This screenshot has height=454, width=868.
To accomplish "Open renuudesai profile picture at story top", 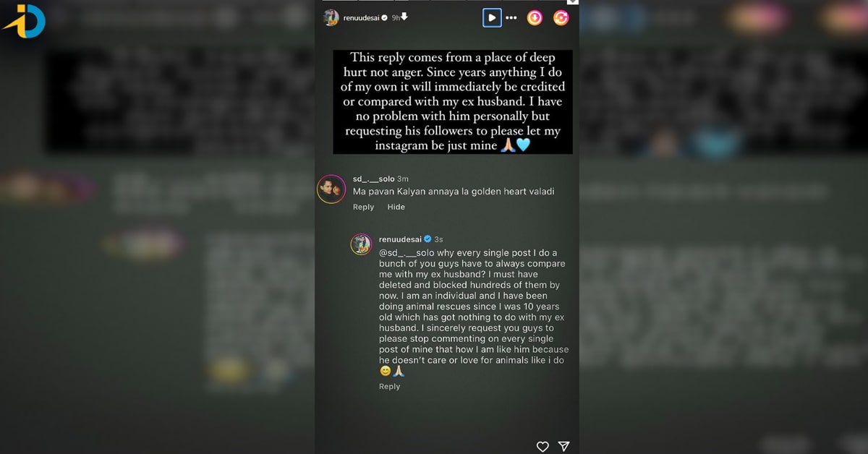I will coord(331,17).
